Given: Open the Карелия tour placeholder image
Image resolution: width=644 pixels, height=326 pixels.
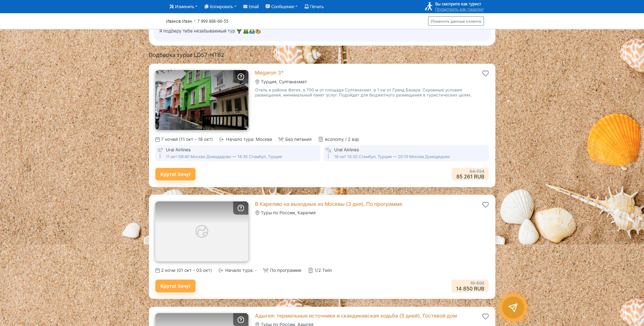Looking at the screenshot, I should point(202,231).
